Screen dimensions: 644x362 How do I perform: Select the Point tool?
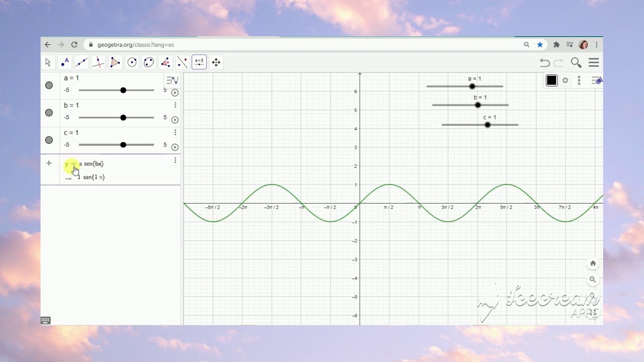(x=65, y=62)
